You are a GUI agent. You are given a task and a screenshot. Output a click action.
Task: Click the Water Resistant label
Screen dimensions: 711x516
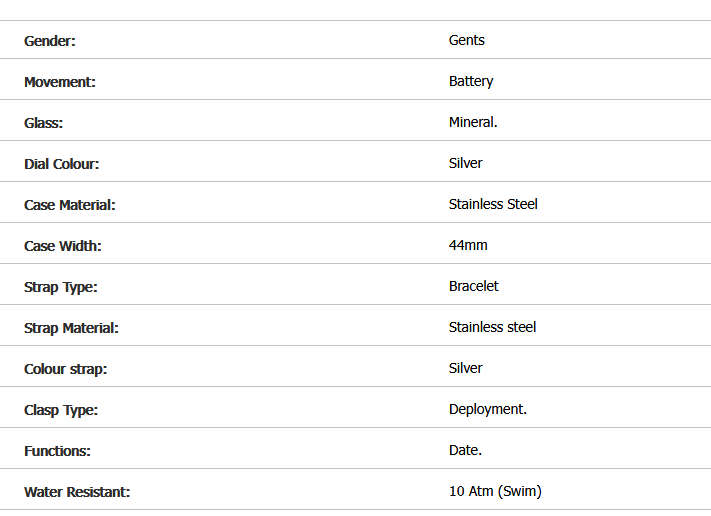pyautogui.click(x=77, y=492)
